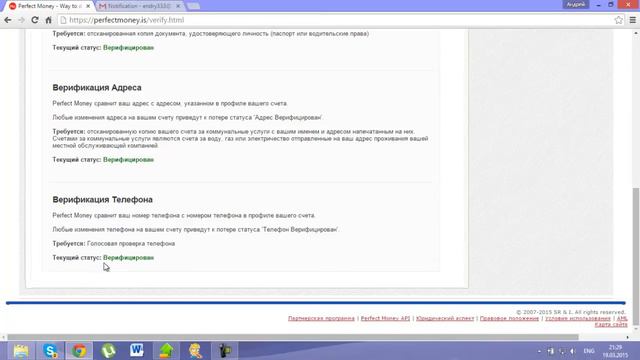Focus the address bar URL field
Screen dimensions: 640x360
[339, 20]
